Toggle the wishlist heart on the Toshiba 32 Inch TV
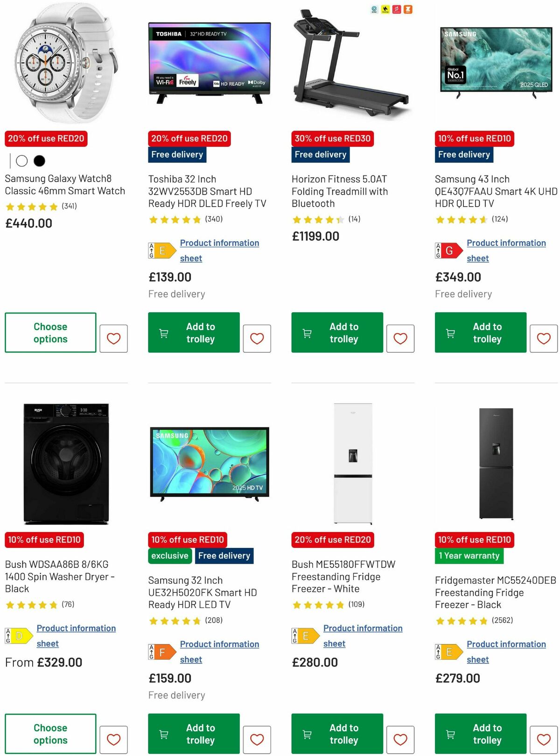This screenshot has width=560, height=756. tap(257, 338)
